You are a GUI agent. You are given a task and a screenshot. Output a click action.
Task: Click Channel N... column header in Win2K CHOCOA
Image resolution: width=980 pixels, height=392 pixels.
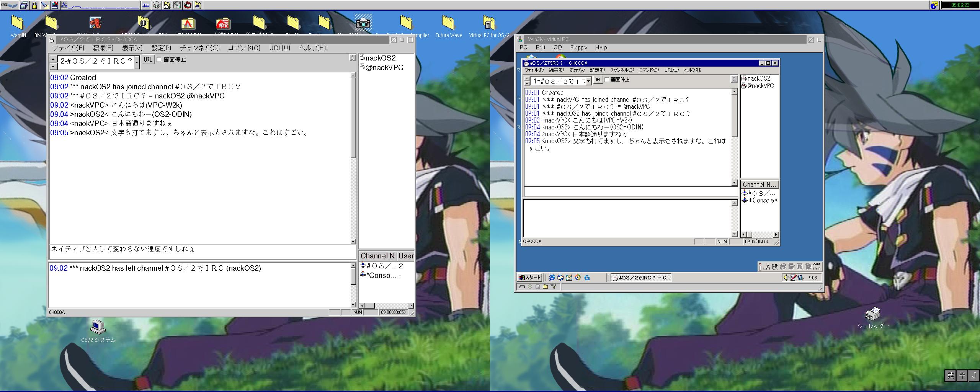point(759,184)
